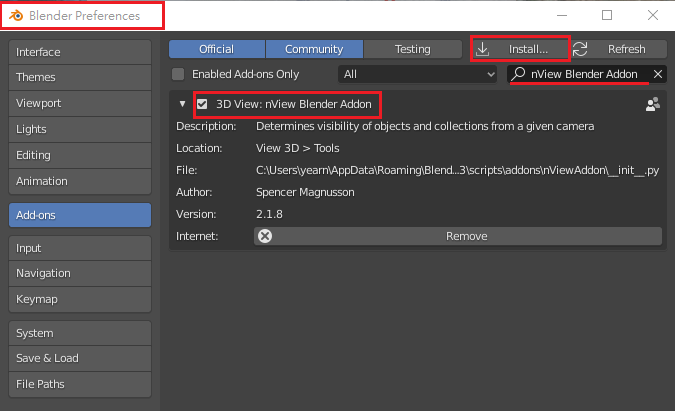Open the Animation preferences tab

pos(80,181)
